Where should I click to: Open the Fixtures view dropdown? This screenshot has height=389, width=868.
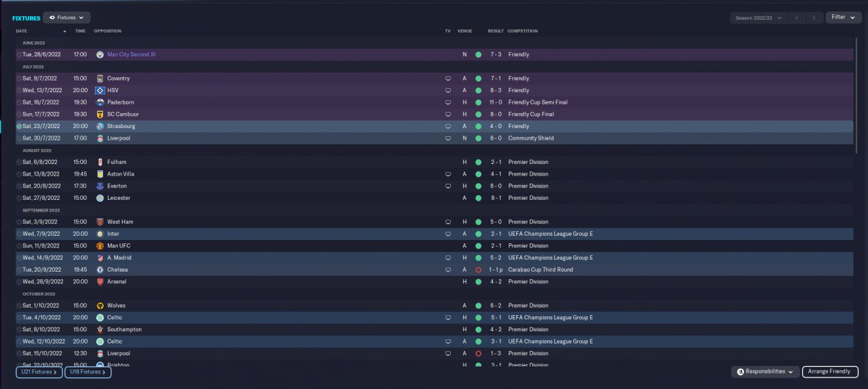pos(66,18)
